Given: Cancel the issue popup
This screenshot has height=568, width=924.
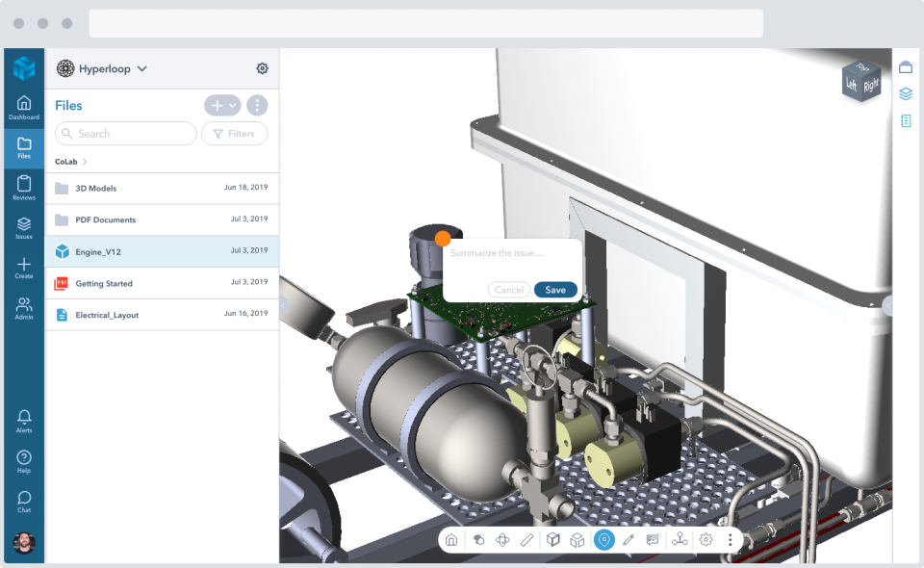Looking at the screenshot, I should [509, 290].
